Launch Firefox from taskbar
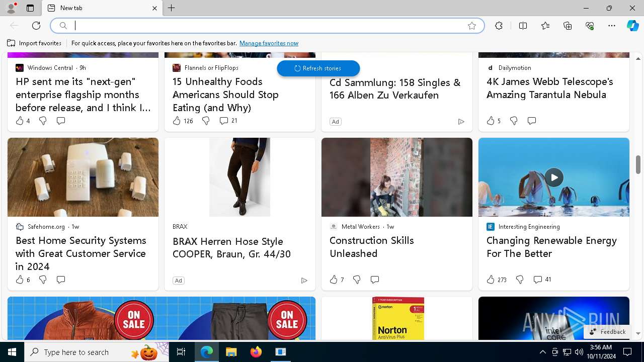The image size is (644, 362). point(256,352)
